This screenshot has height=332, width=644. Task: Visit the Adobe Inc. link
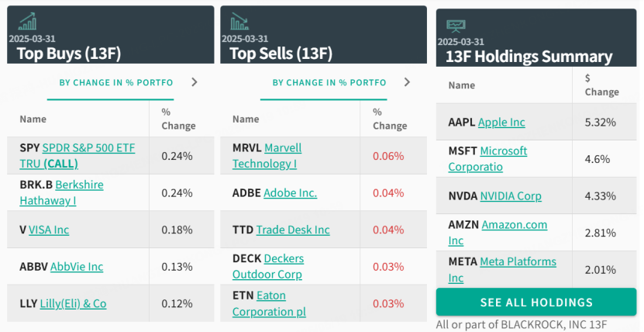click(291, 193)
